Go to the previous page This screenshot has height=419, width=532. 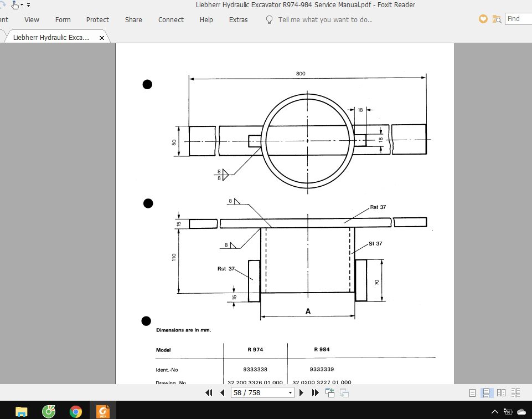[x=222, y=392]
